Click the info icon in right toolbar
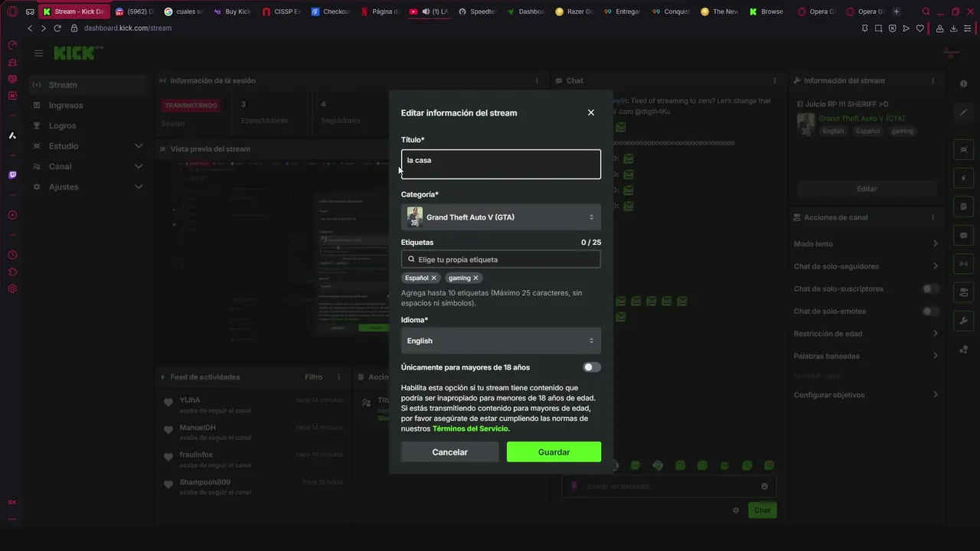Viewport: 980px width, 551px height. point(964,84)
